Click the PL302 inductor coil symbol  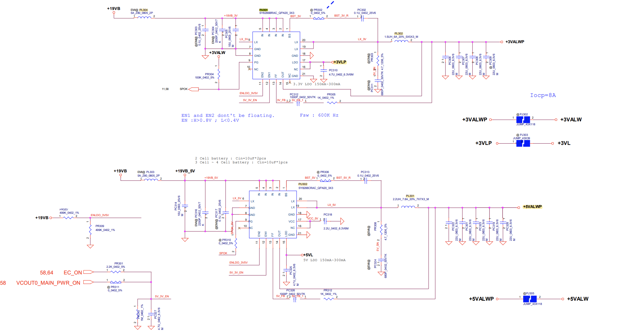(x=401, y=41)
